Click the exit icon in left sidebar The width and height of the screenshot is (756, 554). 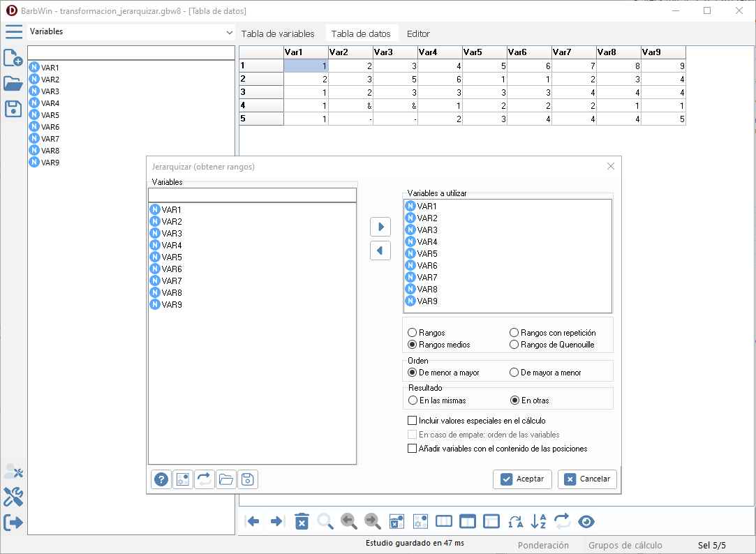tap(13, 522)
